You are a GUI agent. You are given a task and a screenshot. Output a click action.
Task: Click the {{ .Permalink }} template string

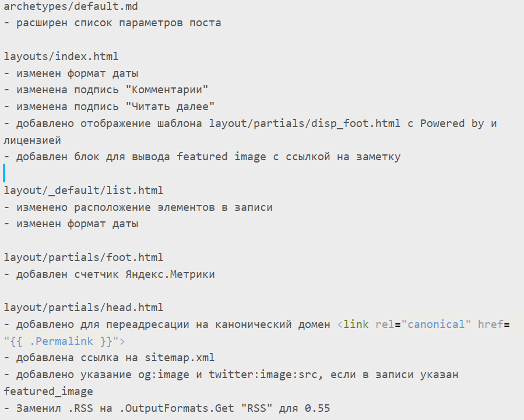click(61, 341)
